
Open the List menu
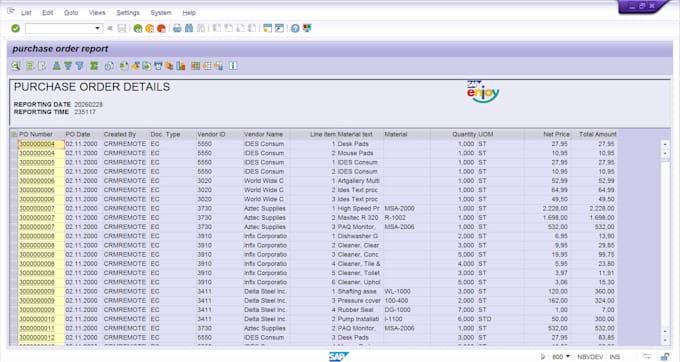(x=26, y=13)
